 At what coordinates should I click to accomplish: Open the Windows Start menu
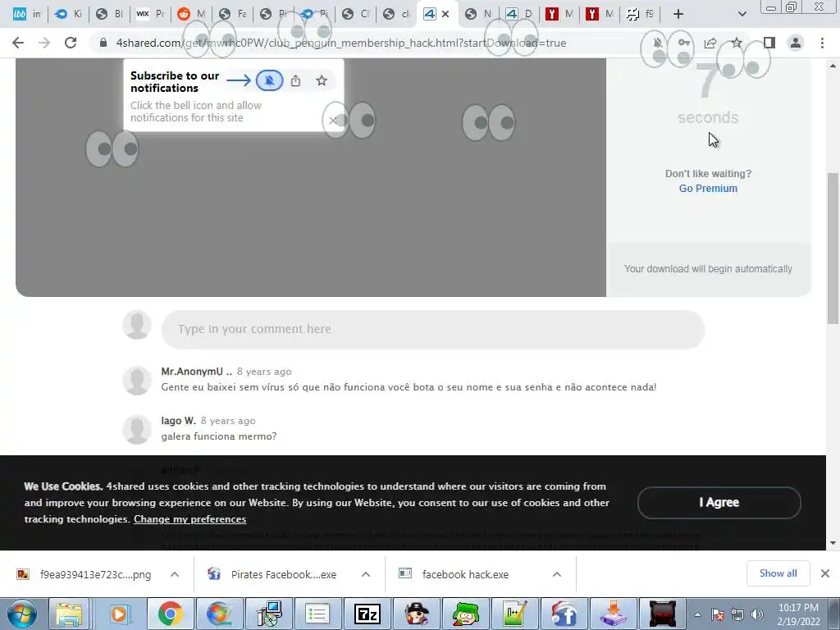pos(21,614)
